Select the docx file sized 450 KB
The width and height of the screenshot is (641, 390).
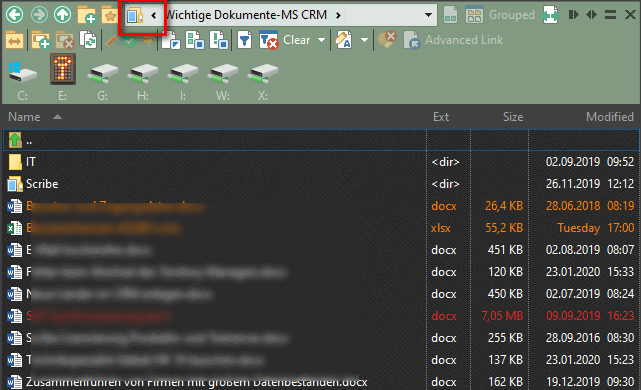pos(321,294)
